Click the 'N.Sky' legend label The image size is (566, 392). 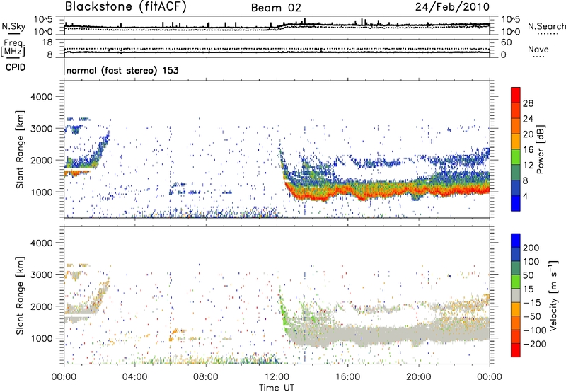point(13,26)
